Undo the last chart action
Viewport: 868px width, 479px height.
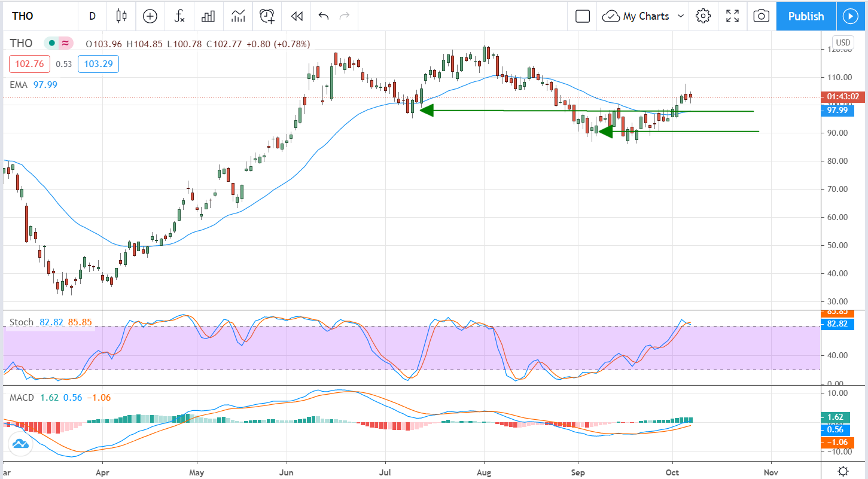(324, 16)
